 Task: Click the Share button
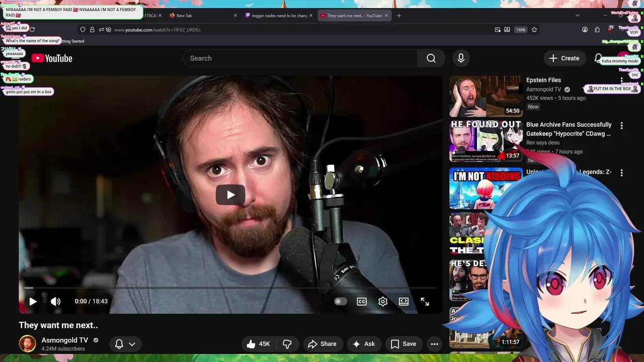tap(322, 344)
